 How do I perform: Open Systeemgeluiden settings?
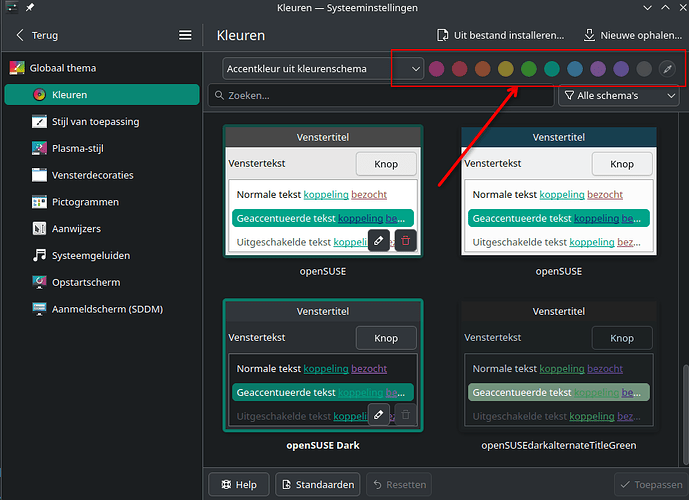pyautogui.click(x=102, y=256)
